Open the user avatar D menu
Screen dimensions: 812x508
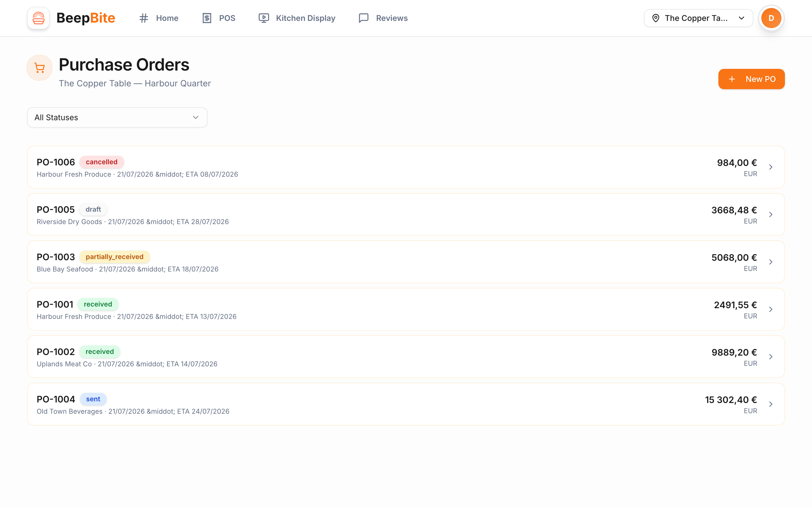tap(771, 18)
